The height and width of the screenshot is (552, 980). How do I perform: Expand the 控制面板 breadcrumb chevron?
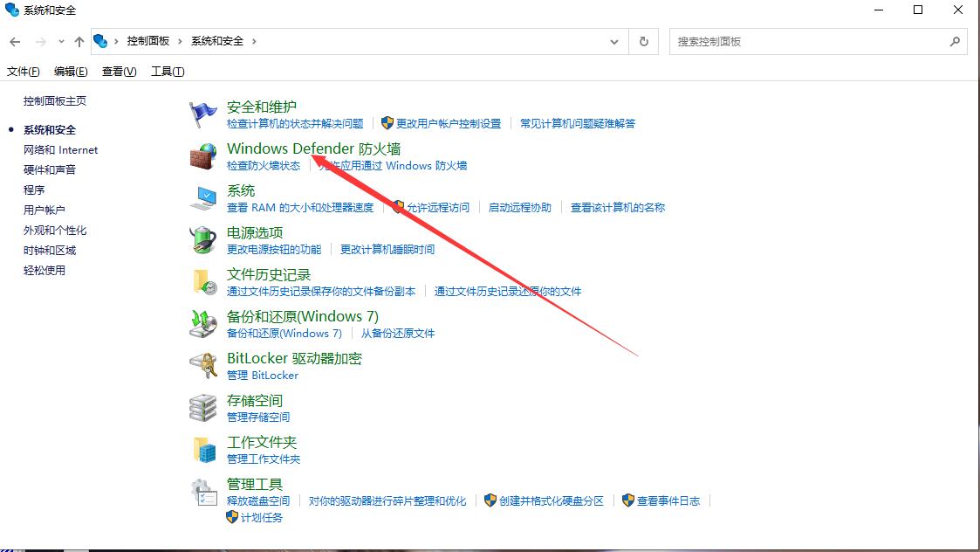181,41
